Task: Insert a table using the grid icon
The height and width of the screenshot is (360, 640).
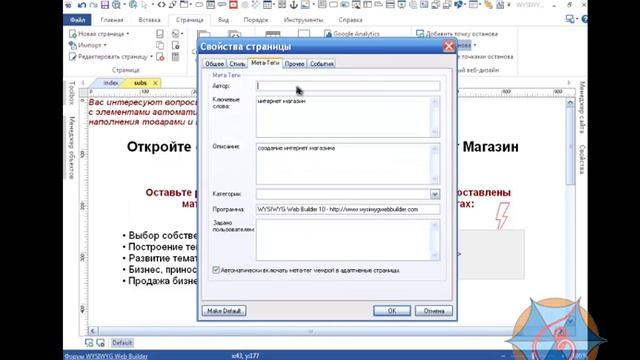Action: click(x=267, y=5)
